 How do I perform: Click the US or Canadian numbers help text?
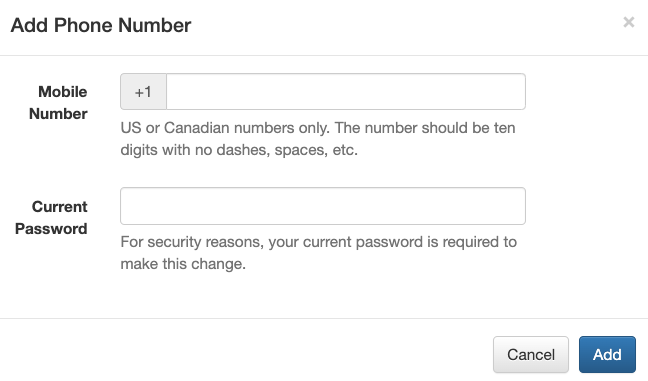point(318,139)
